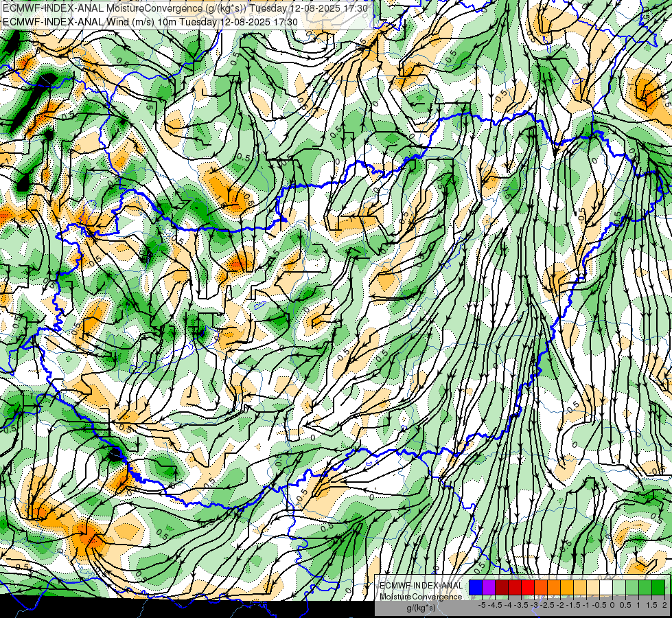Click the palest green swatch between 0 and 0.5
672x618 pixels.
619,588
